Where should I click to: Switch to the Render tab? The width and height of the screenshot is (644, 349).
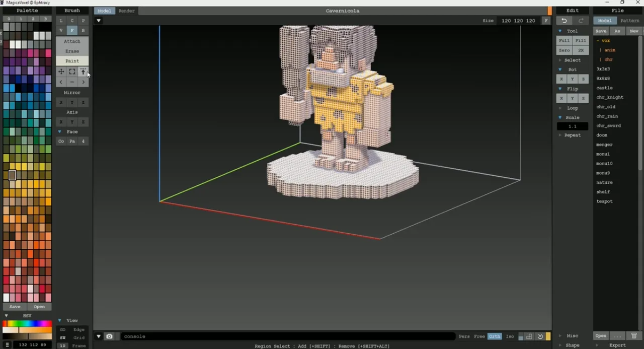pos(126,11)
